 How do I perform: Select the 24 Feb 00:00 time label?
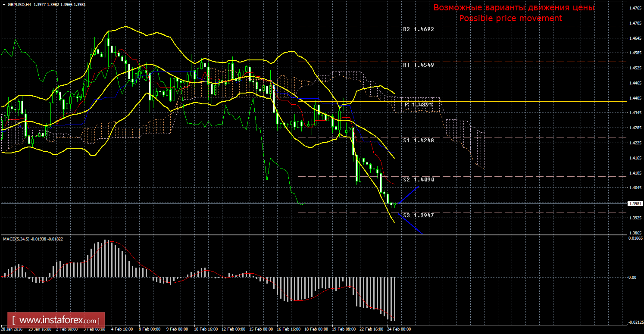tap(399, 329)
